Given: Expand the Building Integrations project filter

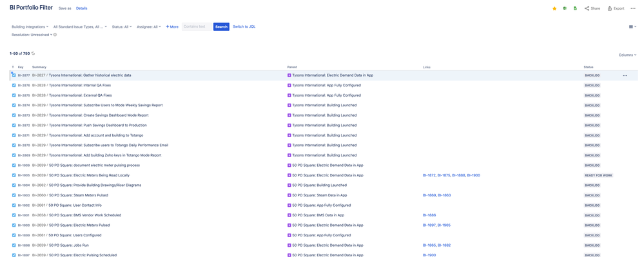Looking at the screenshot, I should click(x=30, y=26).
